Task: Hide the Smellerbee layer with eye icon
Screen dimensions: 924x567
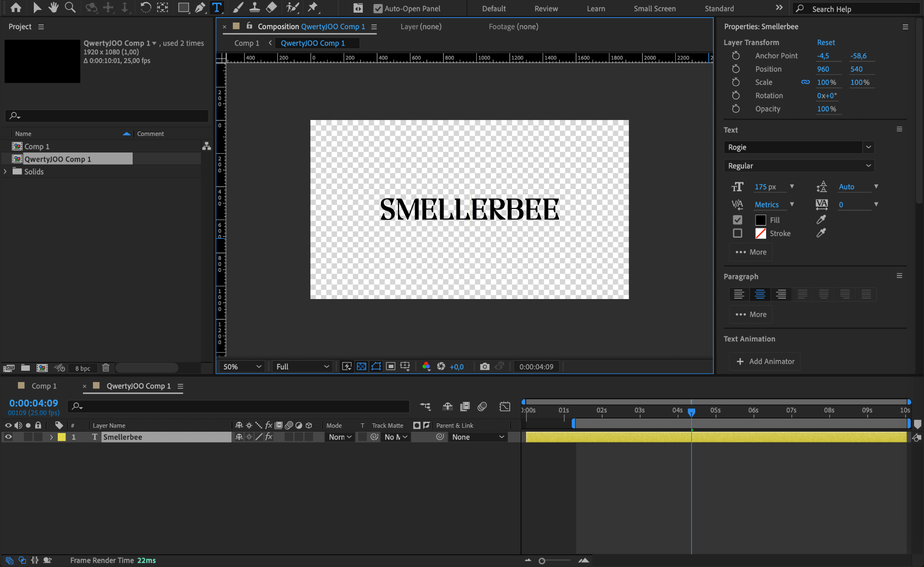Action: (x=8, y=437)
